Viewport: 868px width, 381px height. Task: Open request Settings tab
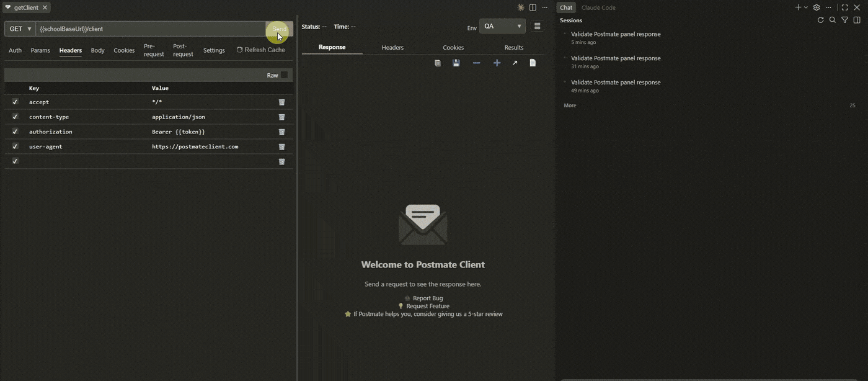pos(214,50)
